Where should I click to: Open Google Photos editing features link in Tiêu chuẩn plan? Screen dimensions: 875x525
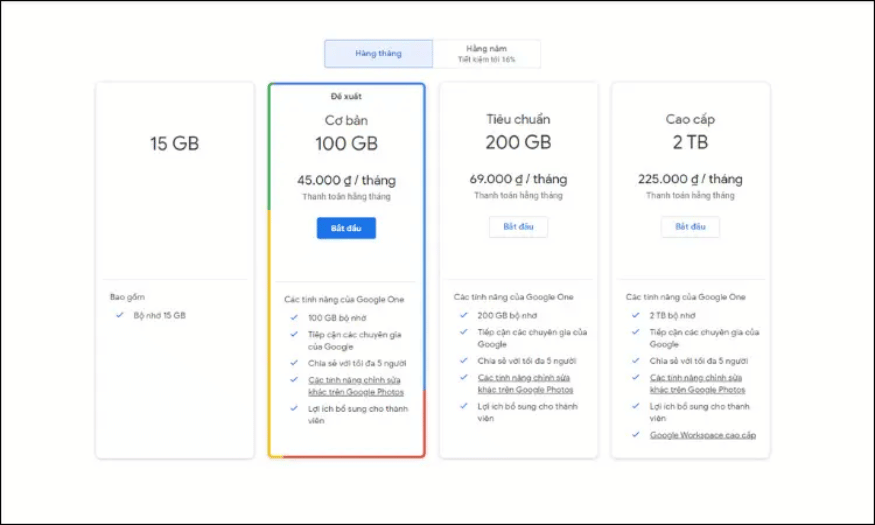pyautogui.click(x=525, y=384)
